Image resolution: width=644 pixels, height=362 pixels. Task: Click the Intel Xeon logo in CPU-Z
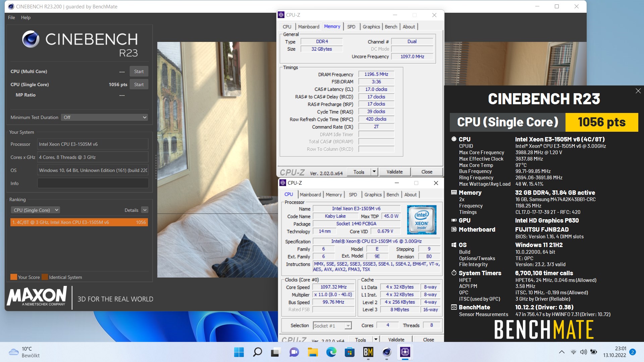click(422, 220)
